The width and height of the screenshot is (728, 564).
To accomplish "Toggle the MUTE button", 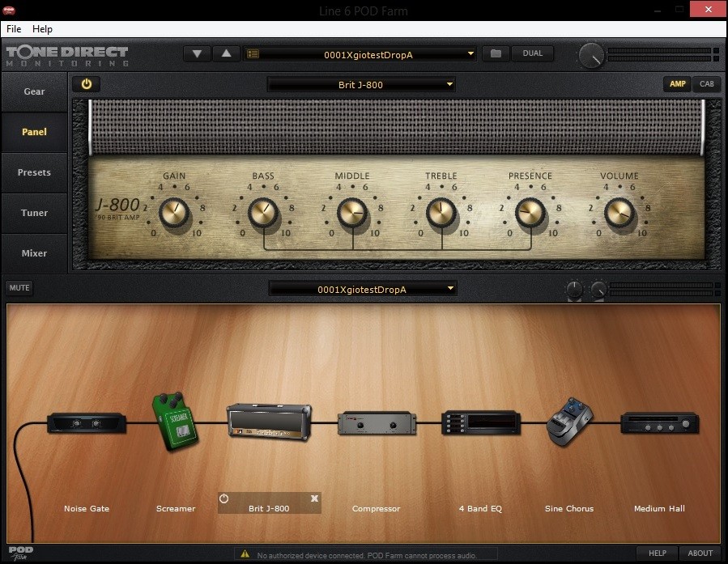I will [19, 287].
